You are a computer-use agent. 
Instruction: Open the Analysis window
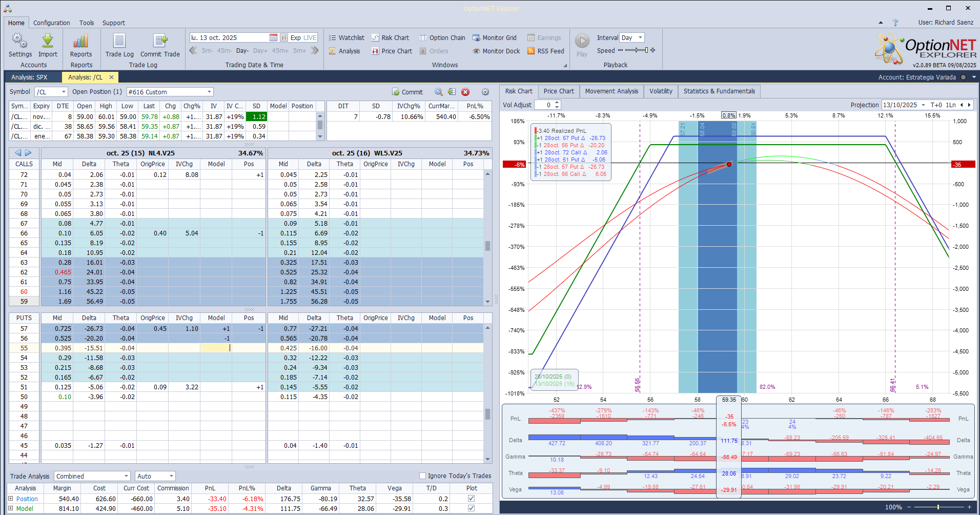coord(344,51)
